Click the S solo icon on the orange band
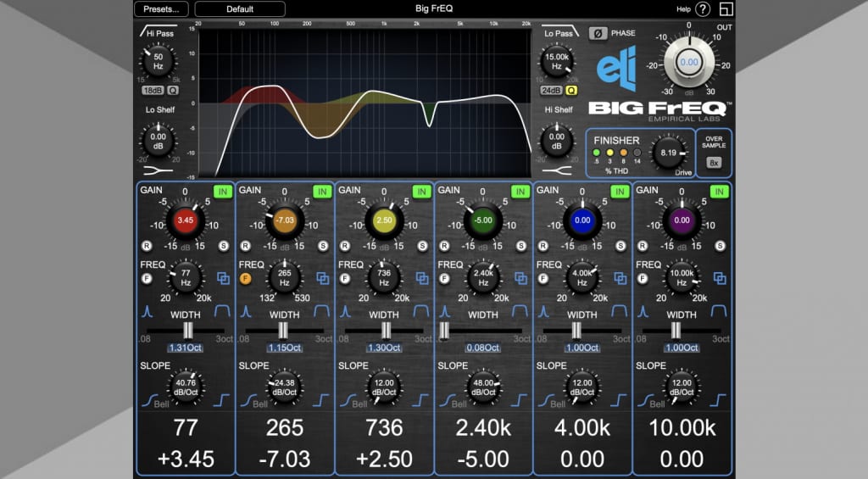 [x=323, y=246]
